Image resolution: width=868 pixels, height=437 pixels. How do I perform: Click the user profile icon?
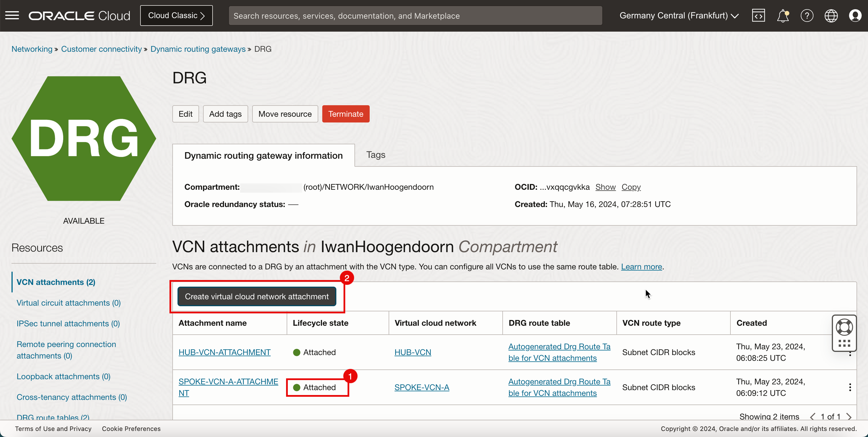(855, 16)
